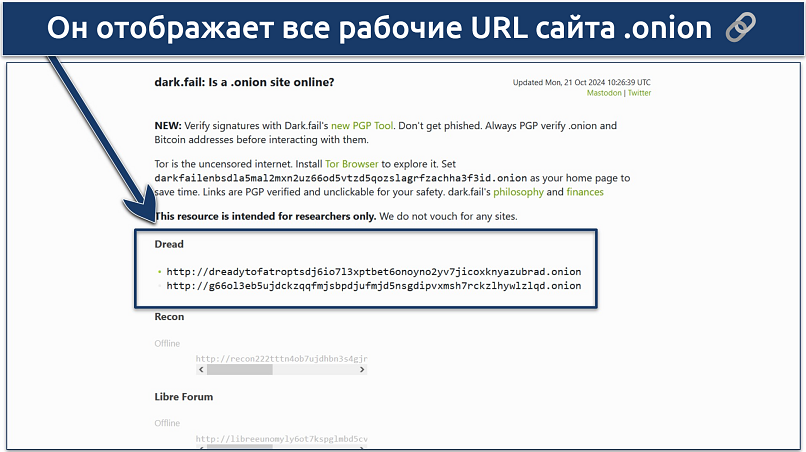
Task: Open the Twitter link
Action: [x=639, y=93]
